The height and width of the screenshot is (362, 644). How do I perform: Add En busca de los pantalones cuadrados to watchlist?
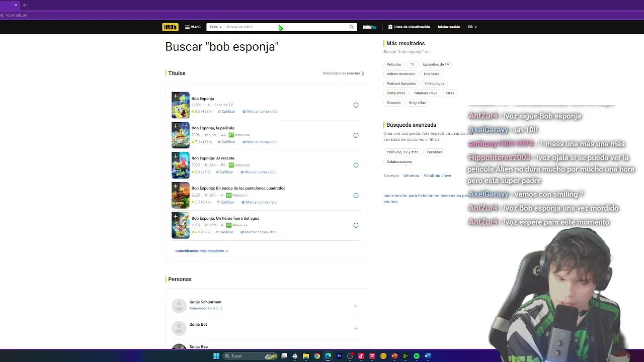[176, 186]
